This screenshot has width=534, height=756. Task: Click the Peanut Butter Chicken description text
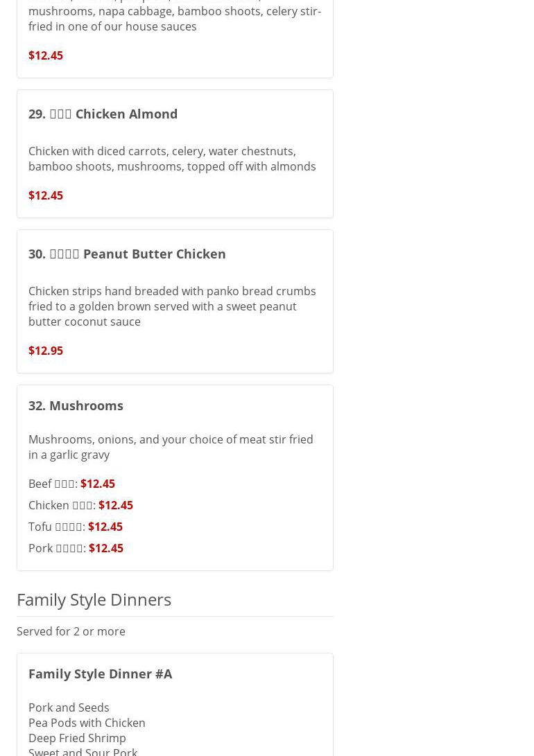tap(171, 306)
